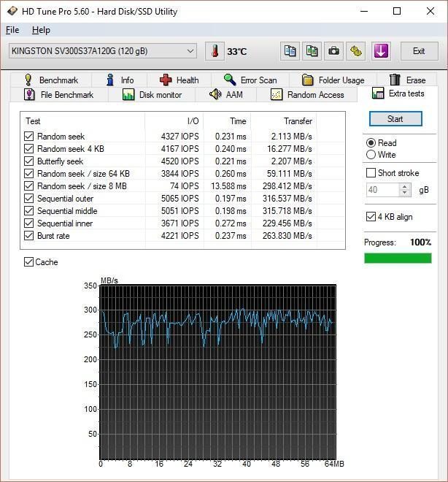Uncheck Random seek / size 64 KB
448x482 pixels.
click(29, 173)
